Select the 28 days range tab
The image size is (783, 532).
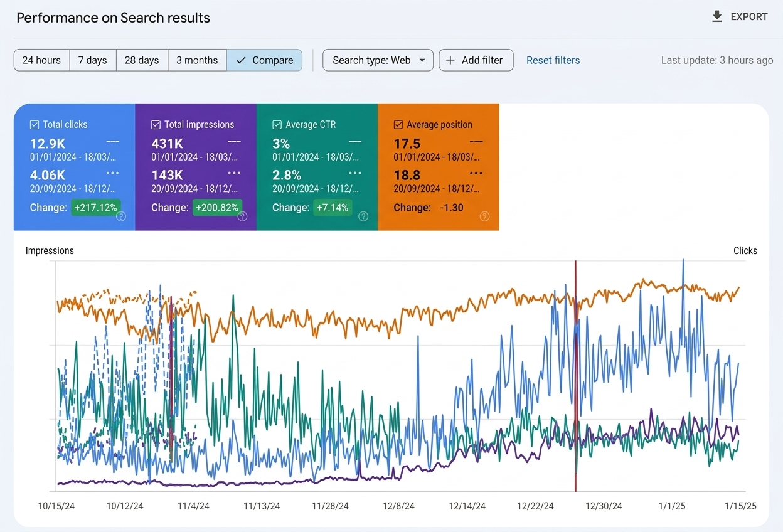pos(142,60)
